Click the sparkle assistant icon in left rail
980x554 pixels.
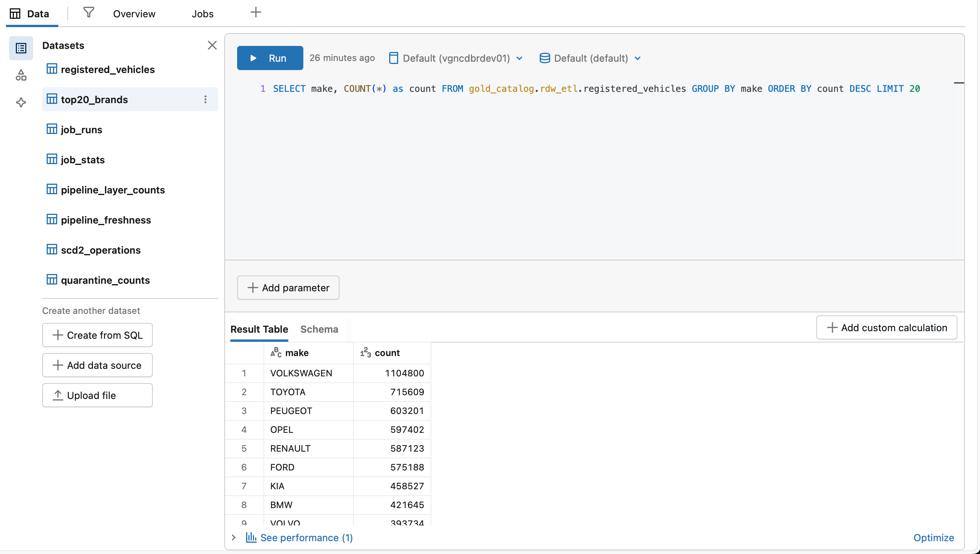tap(21, 102)
